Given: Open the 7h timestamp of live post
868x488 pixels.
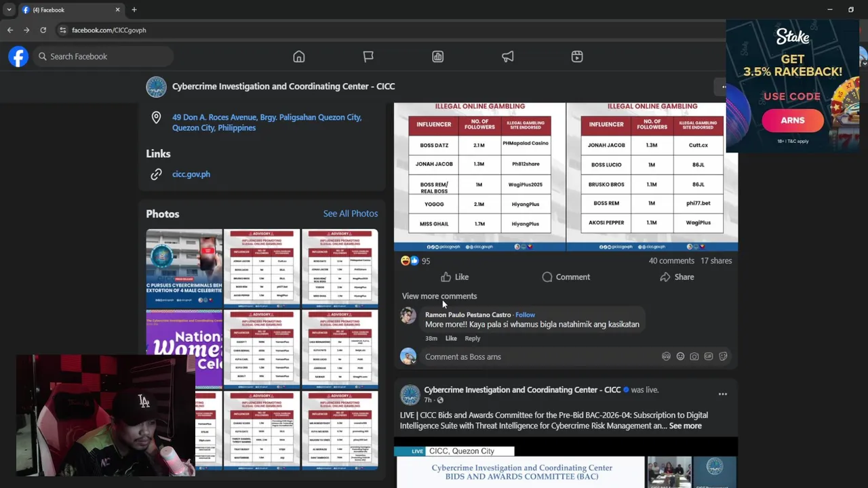Looking at the screenshot, I should pyautogui.click(x=428, y=400).
